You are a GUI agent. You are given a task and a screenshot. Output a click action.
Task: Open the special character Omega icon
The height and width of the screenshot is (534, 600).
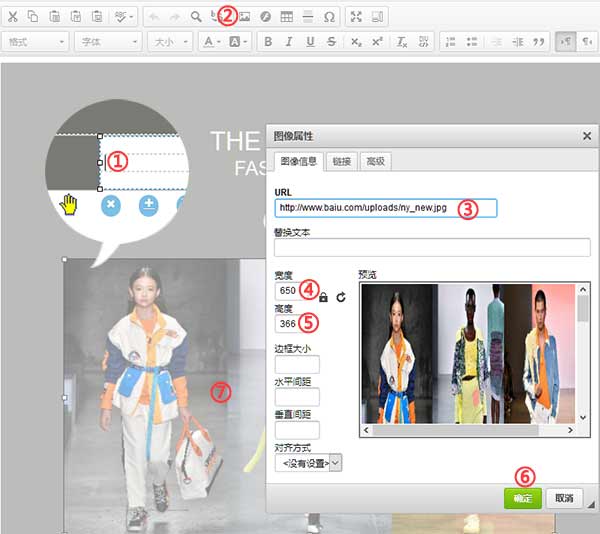329,17
